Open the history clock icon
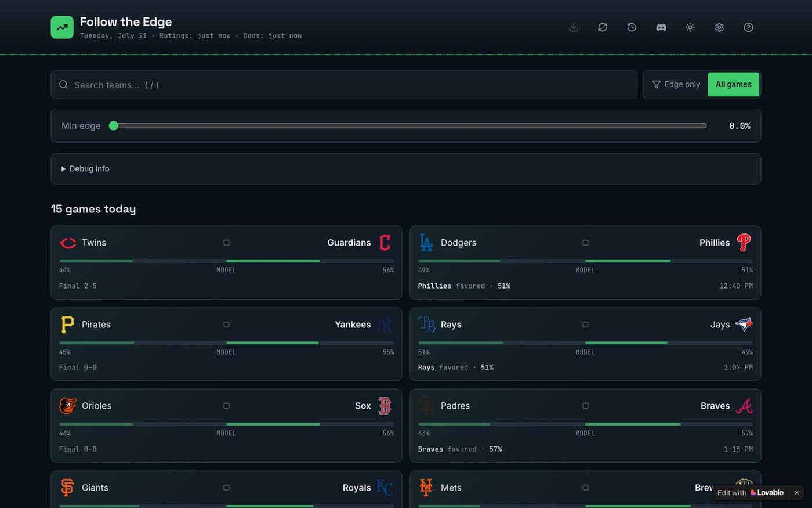812x508 pixels. 632,27
